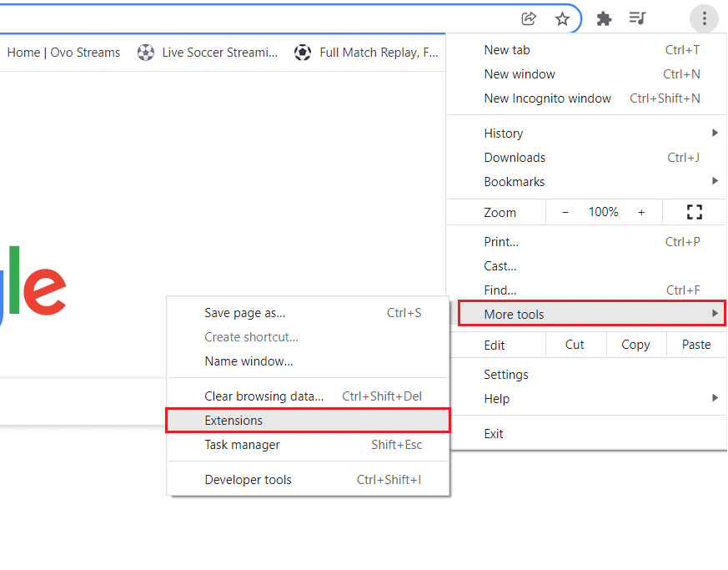Viewport: 728px width, 570px height.
Task: Click the soccer ball favicon on Live Soccer bookmark
Action: coord(145,52)
